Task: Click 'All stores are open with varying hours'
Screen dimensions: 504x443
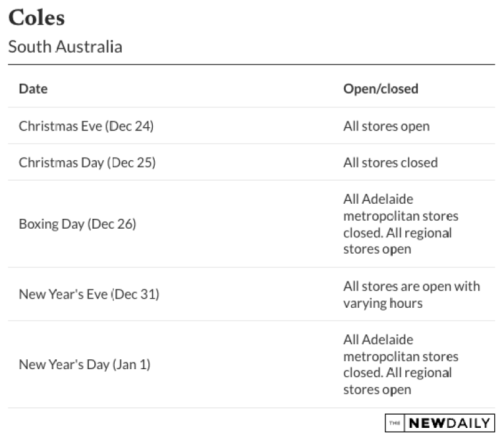Action: [x=411, y=295]
